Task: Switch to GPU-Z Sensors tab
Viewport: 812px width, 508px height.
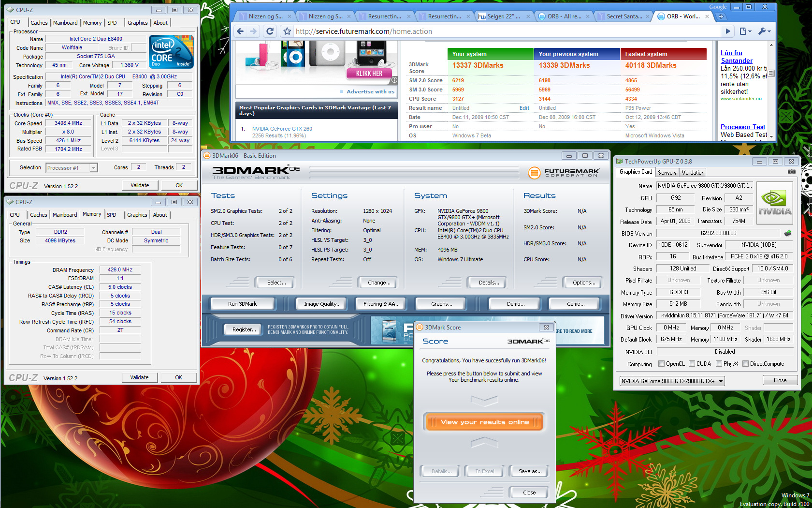Action: pos(667,173)
